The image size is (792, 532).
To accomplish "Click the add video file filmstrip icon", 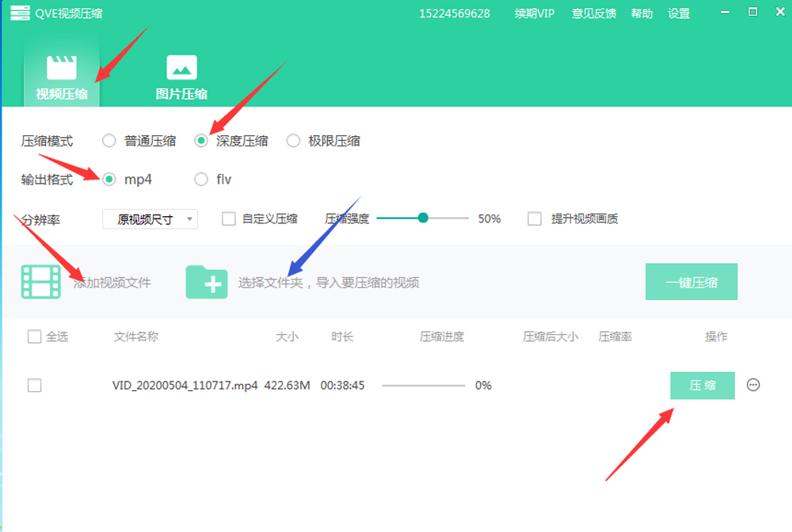I will (41, 283).
